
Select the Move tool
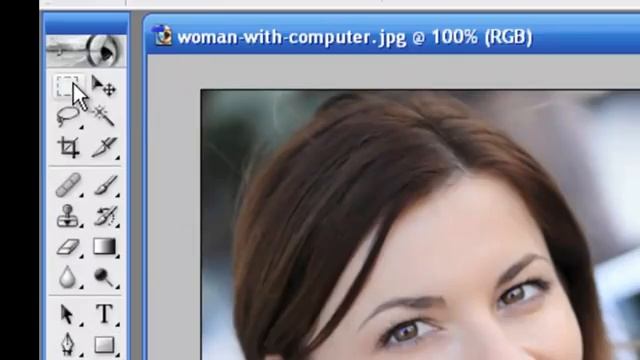pyautogui.click(x=104, y=86)
